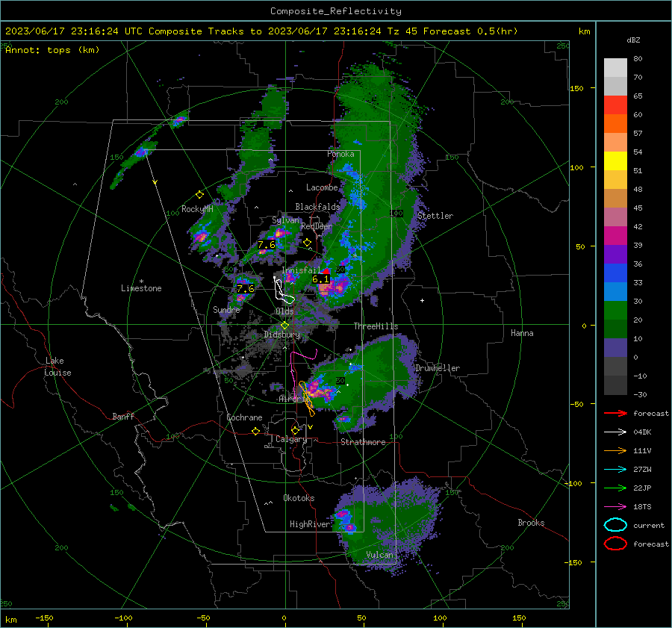
Task: Click the yellow radar-center diamond above Didsbury
Action: coord(284,326)
